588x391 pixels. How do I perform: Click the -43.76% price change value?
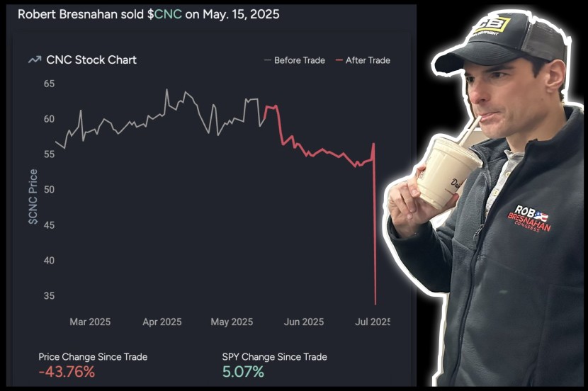(67, 372)
